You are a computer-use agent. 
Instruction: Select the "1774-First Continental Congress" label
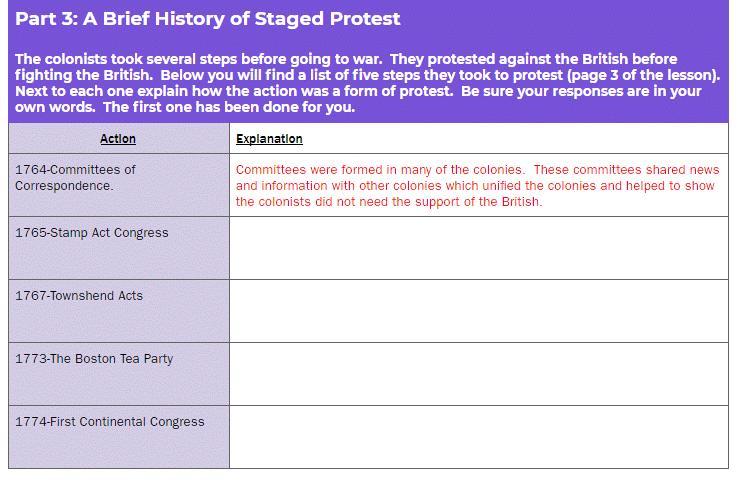tap(110, 422)
